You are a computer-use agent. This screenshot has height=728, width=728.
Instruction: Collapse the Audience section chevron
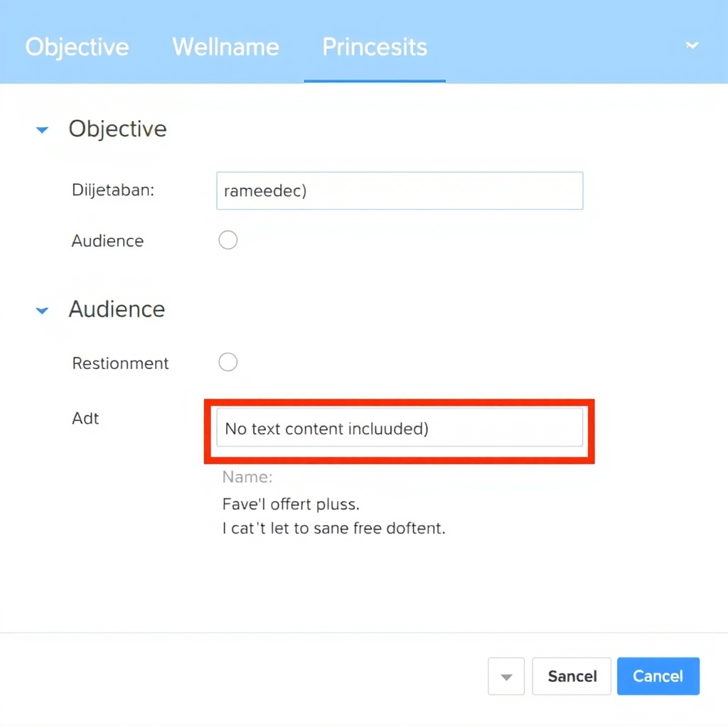click(x=42, y=310)
